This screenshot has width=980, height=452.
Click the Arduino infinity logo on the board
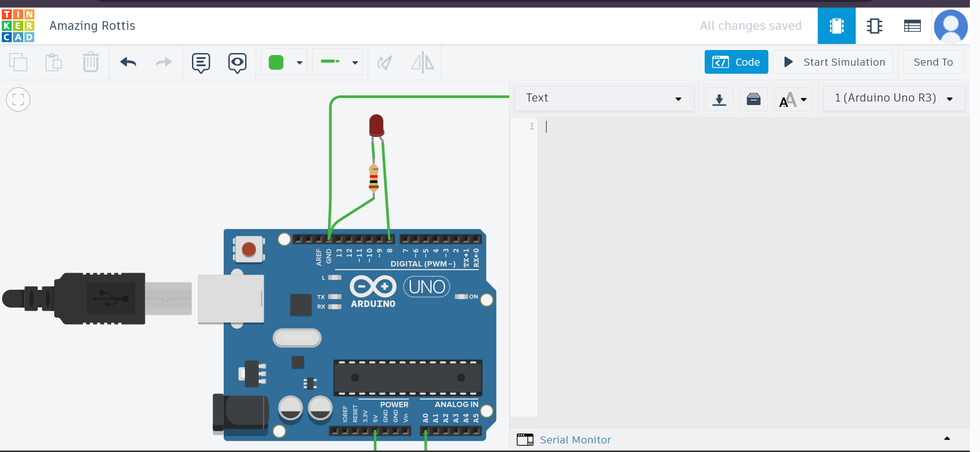coord(373,286)
